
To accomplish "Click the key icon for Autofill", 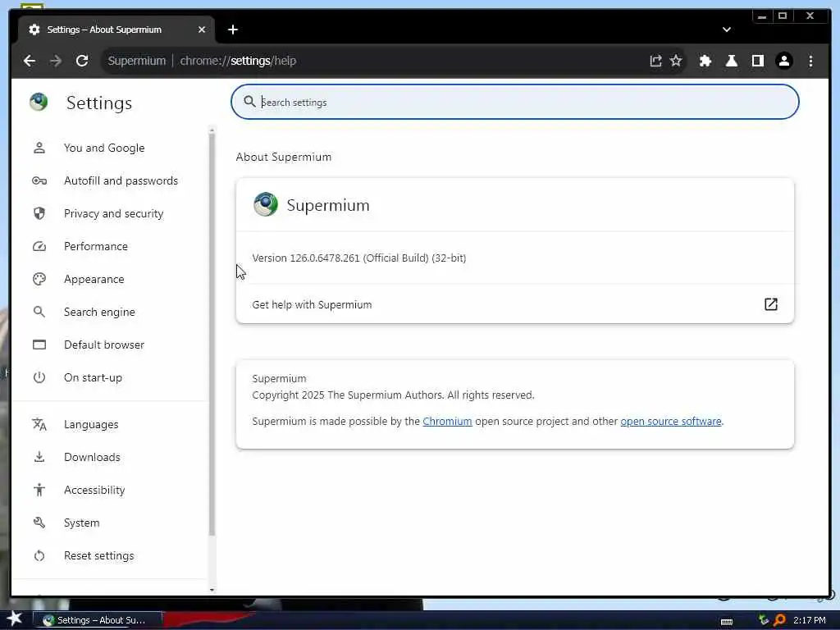I will tap(39, 180).
